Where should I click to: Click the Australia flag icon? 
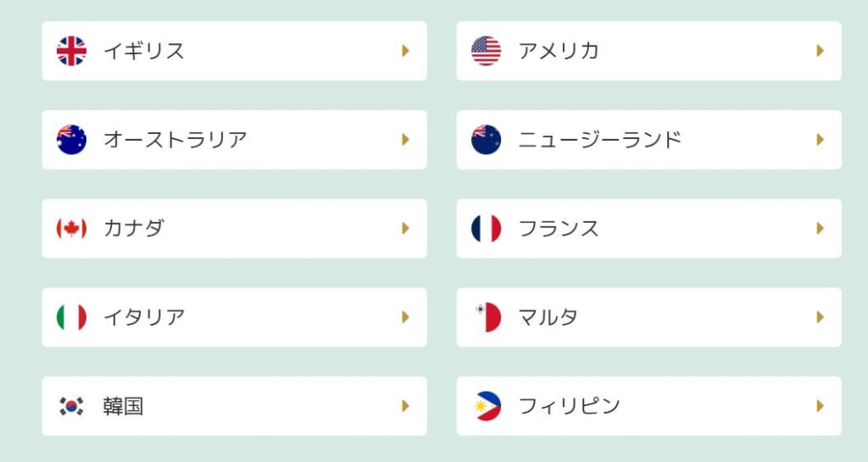click(71, 140)
